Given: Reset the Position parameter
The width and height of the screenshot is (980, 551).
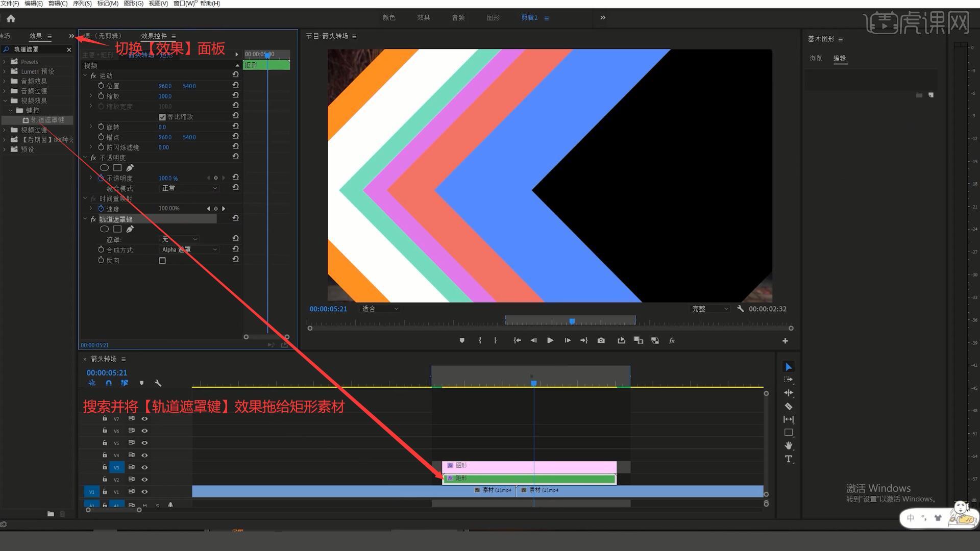Looking at the screenshot, I should 235,85.
